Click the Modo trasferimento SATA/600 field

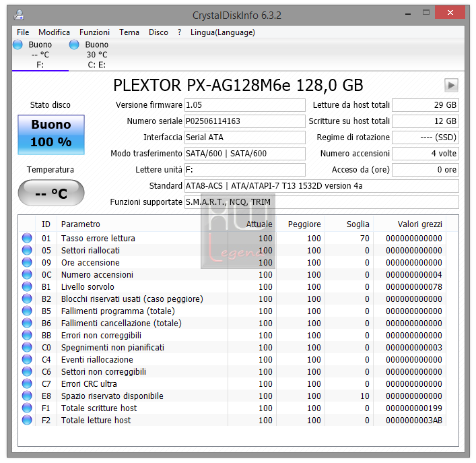pyautogui.click(x=244, y=154)
